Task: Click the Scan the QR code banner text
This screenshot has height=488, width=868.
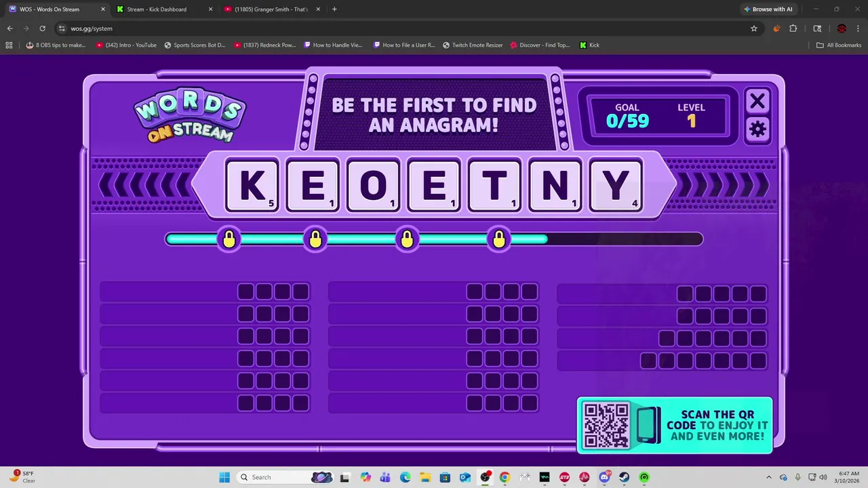Action: point(717,426)
